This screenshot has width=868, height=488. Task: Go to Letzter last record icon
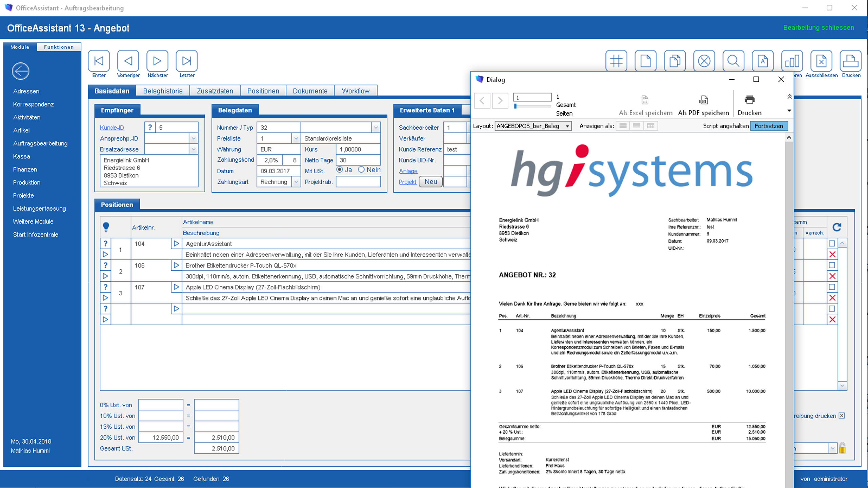(186, 61)
